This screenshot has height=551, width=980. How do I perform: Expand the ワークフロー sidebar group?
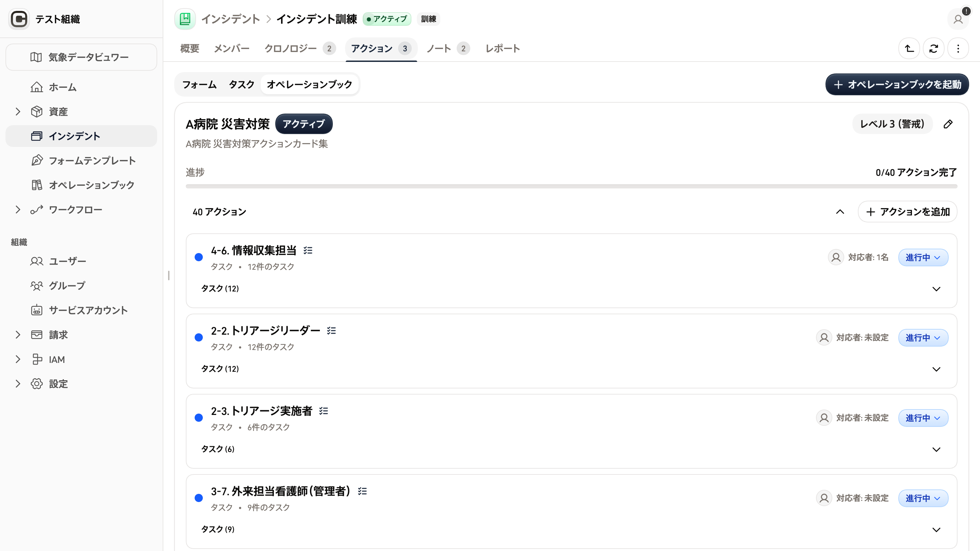pyautogui.click(x=18, y=210)
